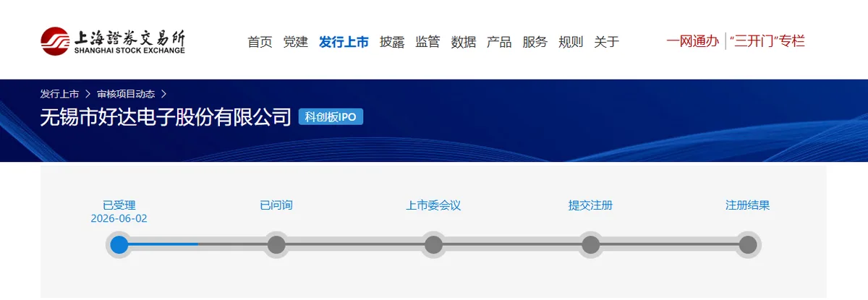The width and height of the screenshot is (868, 300).
Task: Select the 已问询 progress step circle
Action: click(x=276, y=245)
